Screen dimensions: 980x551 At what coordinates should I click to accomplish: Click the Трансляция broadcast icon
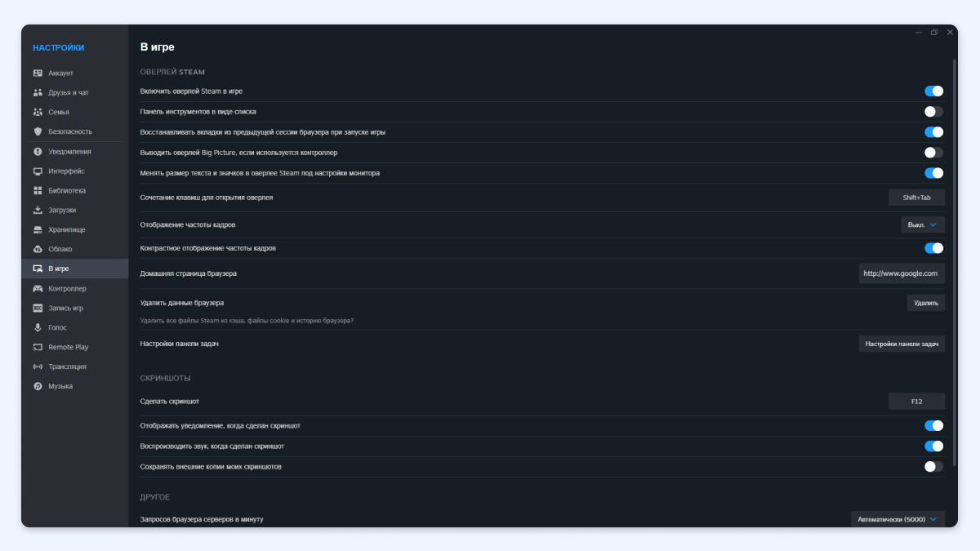point(38,367)
